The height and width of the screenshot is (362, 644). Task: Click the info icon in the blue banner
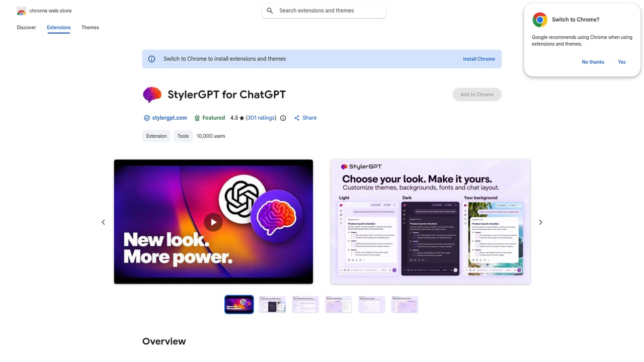(151, 59)
